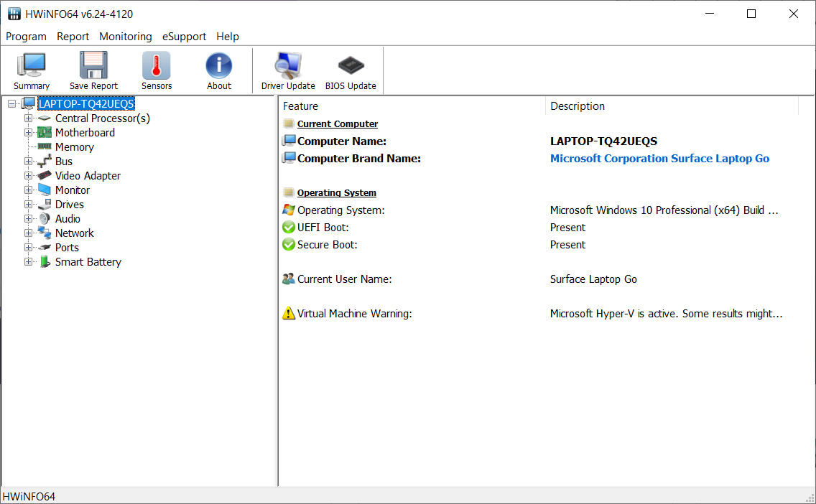
Task: Click the HWiNFO64 icon in the title bar
Action: [11, 13]
